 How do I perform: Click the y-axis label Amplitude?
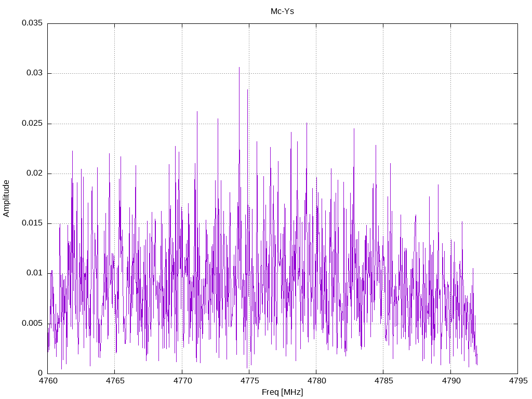pos(6,198)
